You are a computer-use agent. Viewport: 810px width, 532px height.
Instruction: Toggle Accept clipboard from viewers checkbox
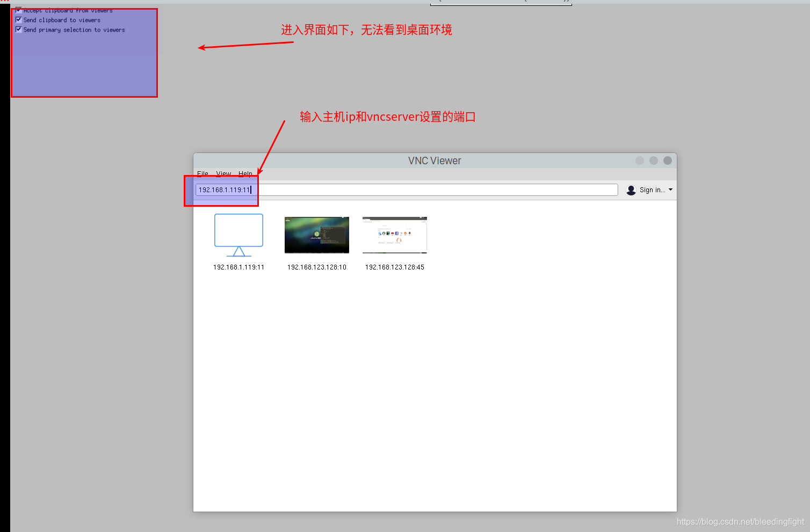tap(19, 10)
